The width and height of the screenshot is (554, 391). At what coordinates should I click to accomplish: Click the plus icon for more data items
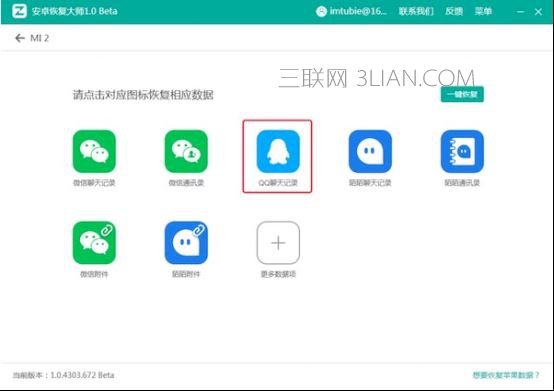pyautogui.click(x=278, y=243)
